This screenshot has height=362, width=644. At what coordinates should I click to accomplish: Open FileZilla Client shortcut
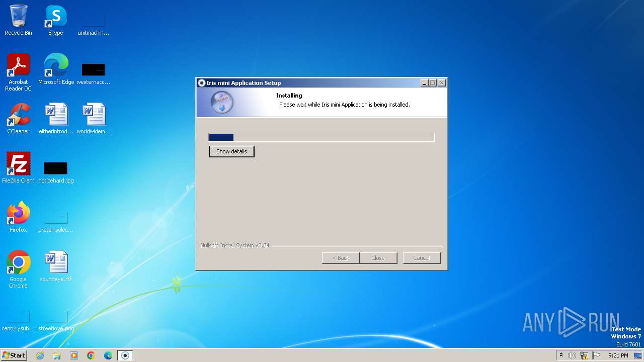(x=18, y=168)
